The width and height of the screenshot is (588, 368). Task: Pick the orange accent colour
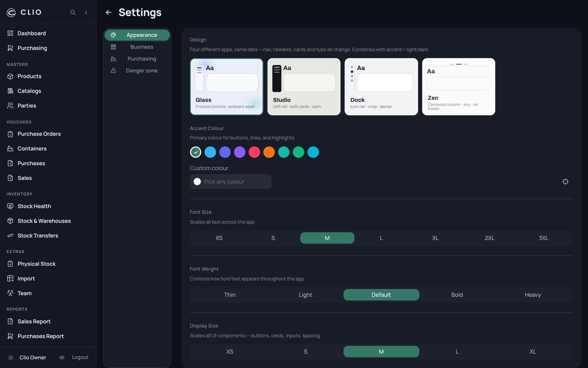269,152
